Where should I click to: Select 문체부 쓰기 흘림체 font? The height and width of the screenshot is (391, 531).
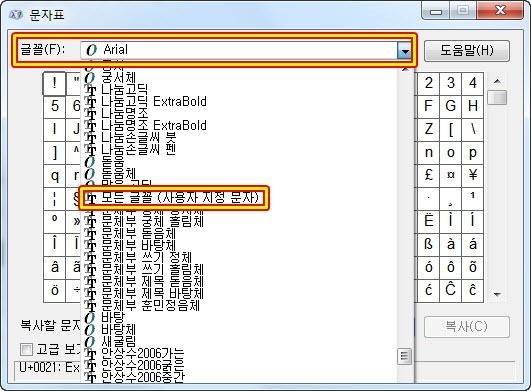(153, 269)
